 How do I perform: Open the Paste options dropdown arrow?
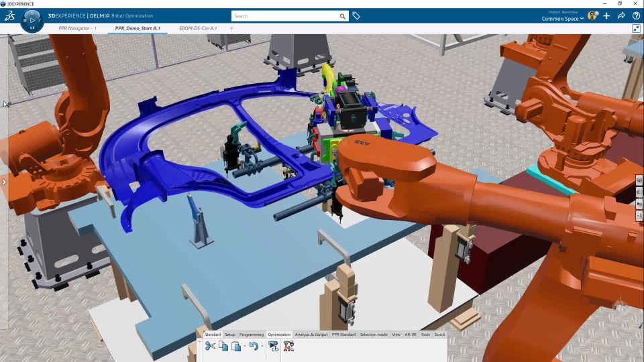245,346
